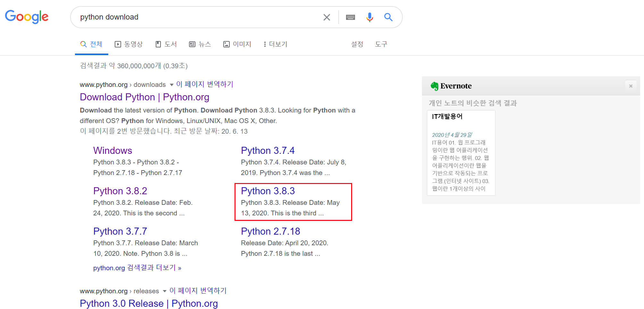This screenshot has height=309, width=644.
Task: Open the Python 3.8.3 sitelink
Action: click(268, 191)
